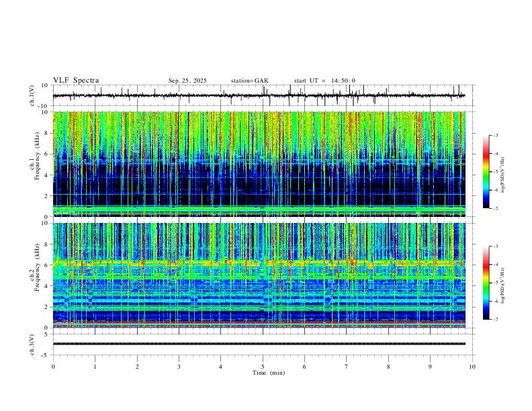Image resolution: width=532 pixels, height=411 pixels.
Task: Click the lower color bar's log(PSD) label
Action: 503,286
